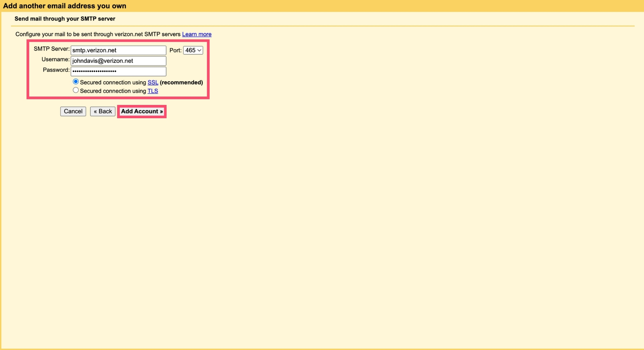Click the '(recommended)' text next to SSL
Image resolution: width=644 pixels, height=350 pixels.
click(181, 82)
